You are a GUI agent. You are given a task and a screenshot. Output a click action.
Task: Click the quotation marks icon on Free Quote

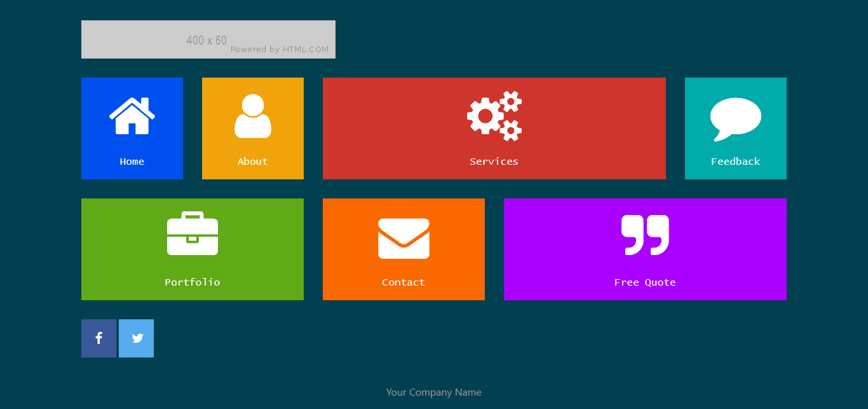(645, 234)
